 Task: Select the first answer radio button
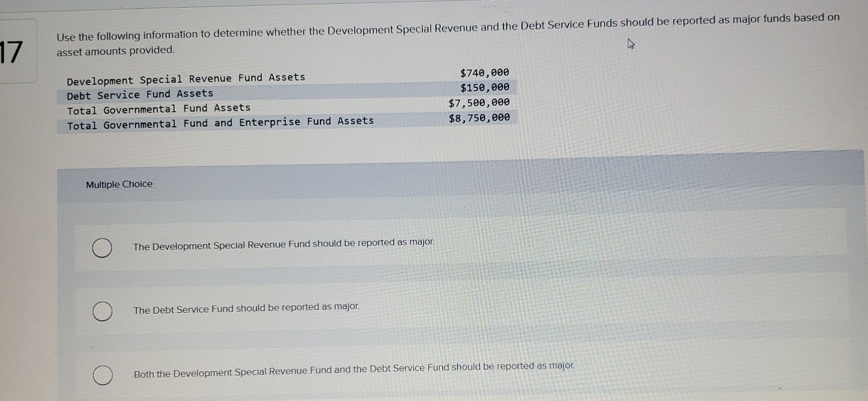click(102, 247)
